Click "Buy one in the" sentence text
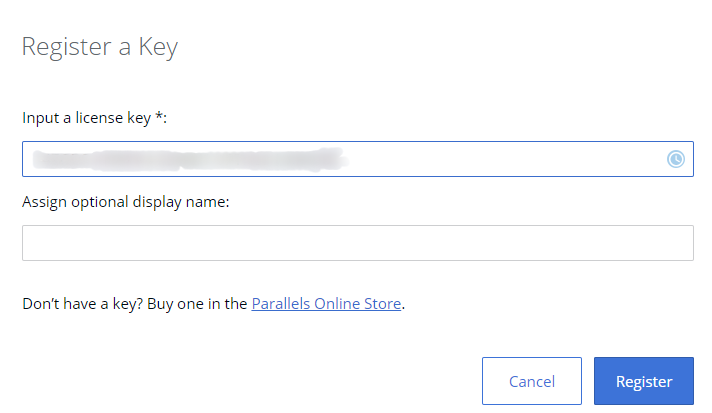 point(197,303)
